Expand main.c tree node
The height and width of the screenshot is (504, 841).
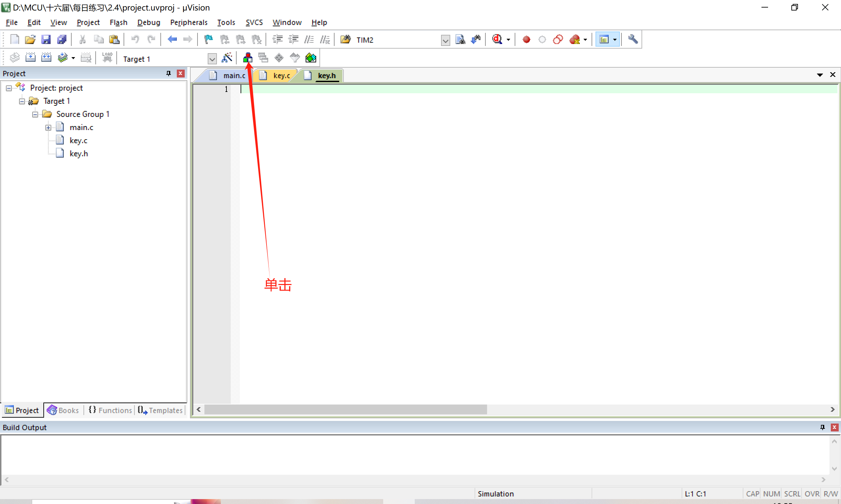[48, 128]
